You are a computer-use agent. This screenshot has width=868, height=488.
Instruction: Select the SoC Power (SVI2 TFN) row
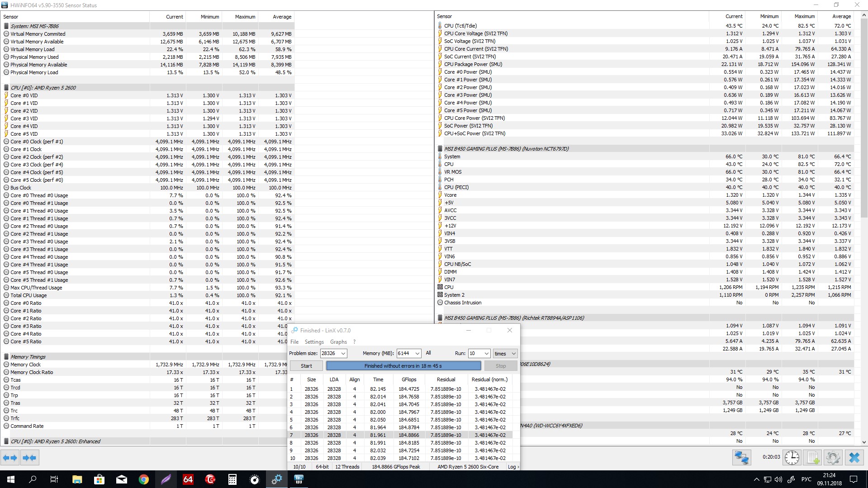point(645,126)
